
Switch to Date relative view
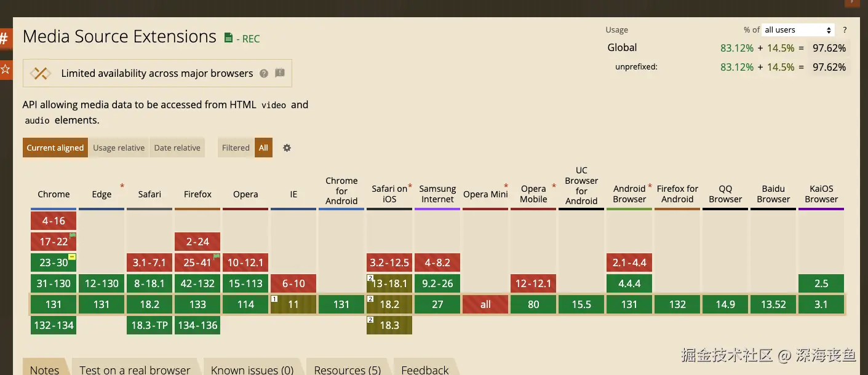coord(177,148)
